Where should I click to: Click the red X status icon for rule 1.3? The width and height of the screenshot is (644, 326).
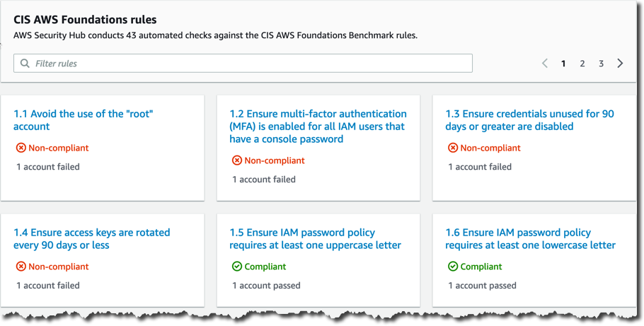(x=453, y=148)
